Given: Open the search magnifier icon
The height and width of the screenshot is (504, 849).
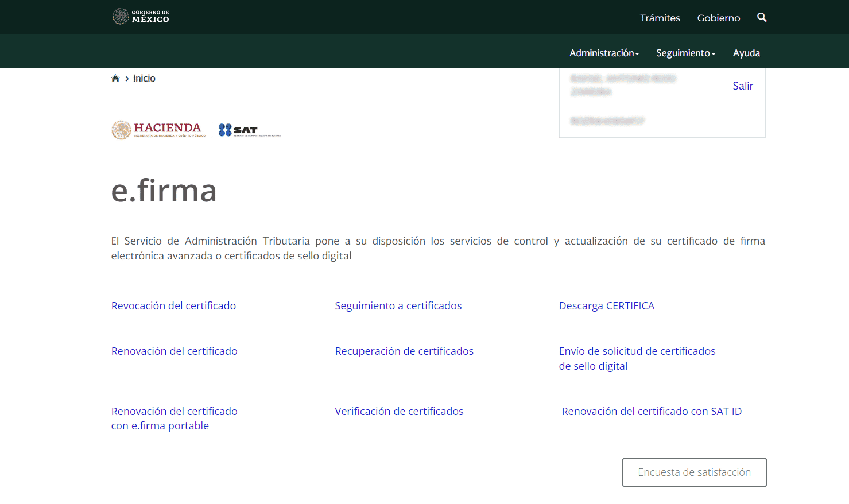Looking at the screenshot, I should point(762,17).
